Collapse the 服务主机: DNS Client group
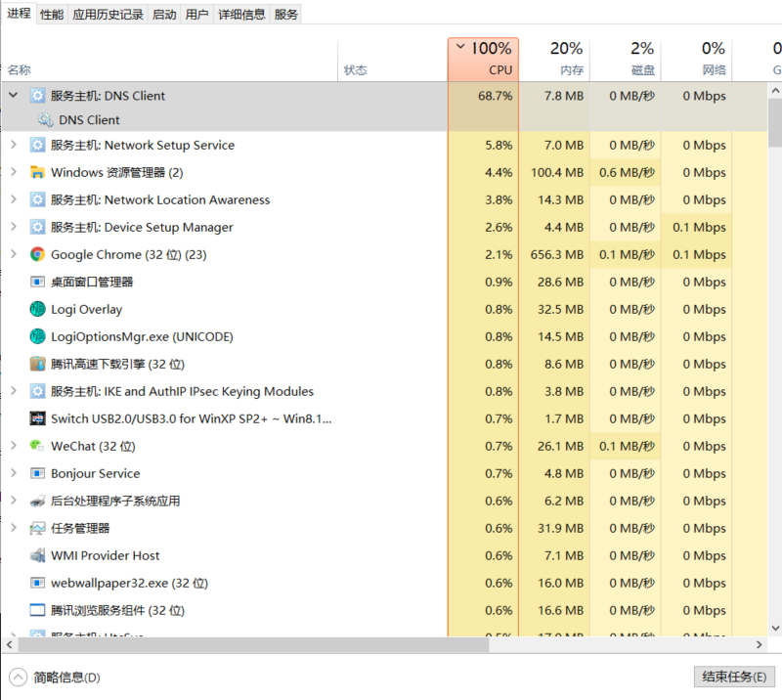 click(13, 96)
